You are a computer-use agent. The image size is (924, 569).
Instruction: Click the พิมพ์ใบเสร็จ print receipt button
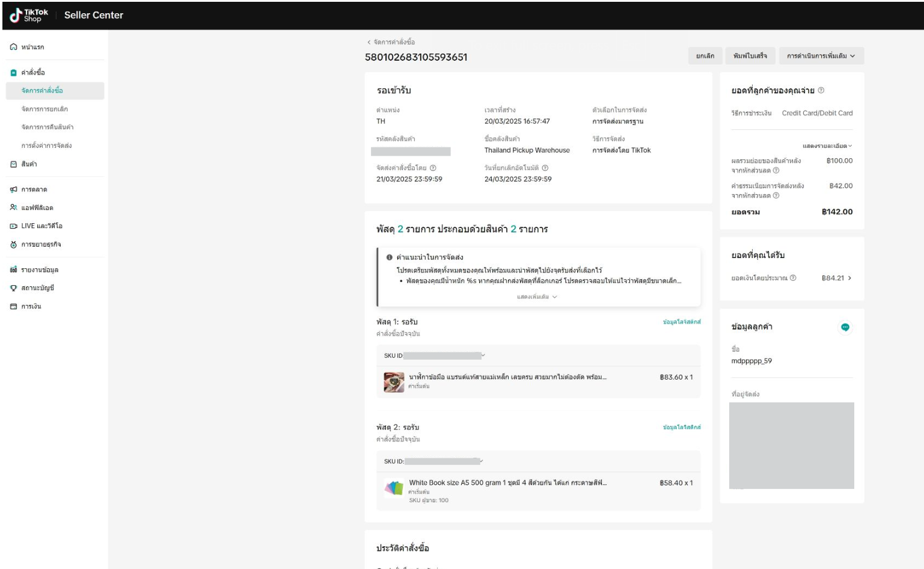coord(750,56)
